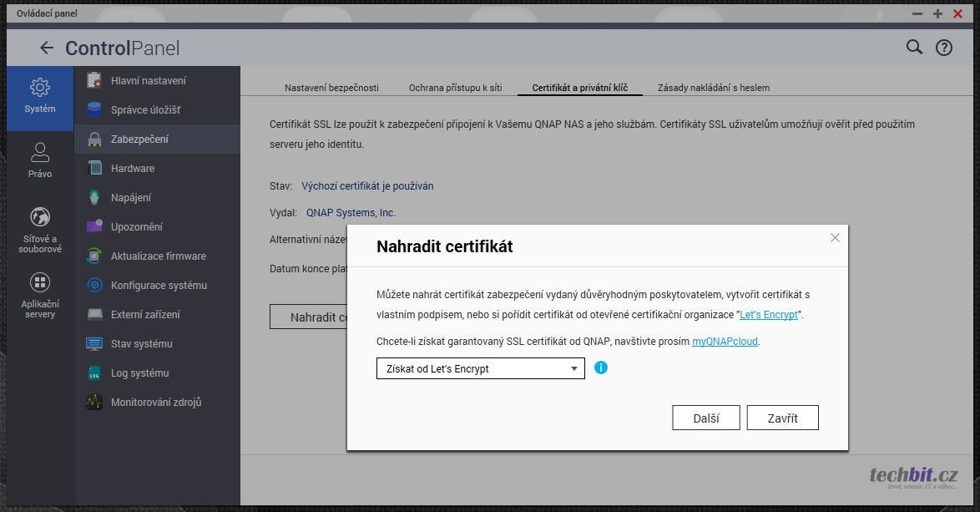The image size is (980, 512).
Task: Click the back arrow next to ControlPanel
Action: (47, 48)
